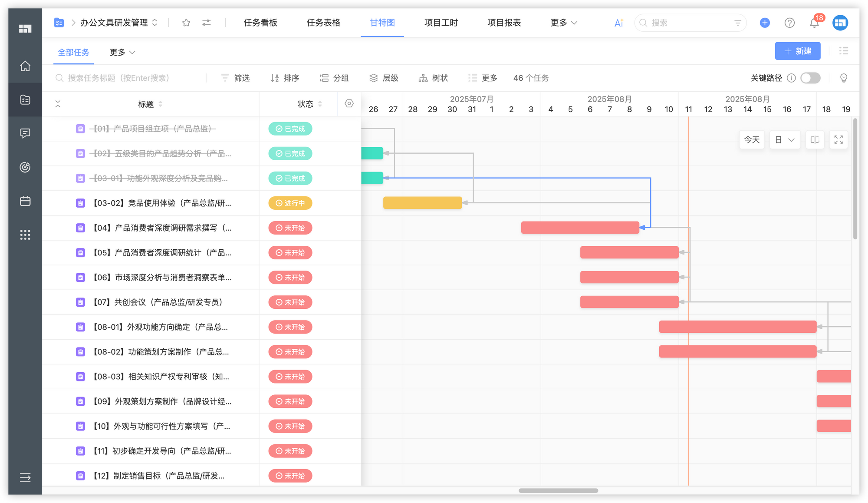868x503 pixels.
Task: Click the 新建 create button
Action: click(798, 51)
